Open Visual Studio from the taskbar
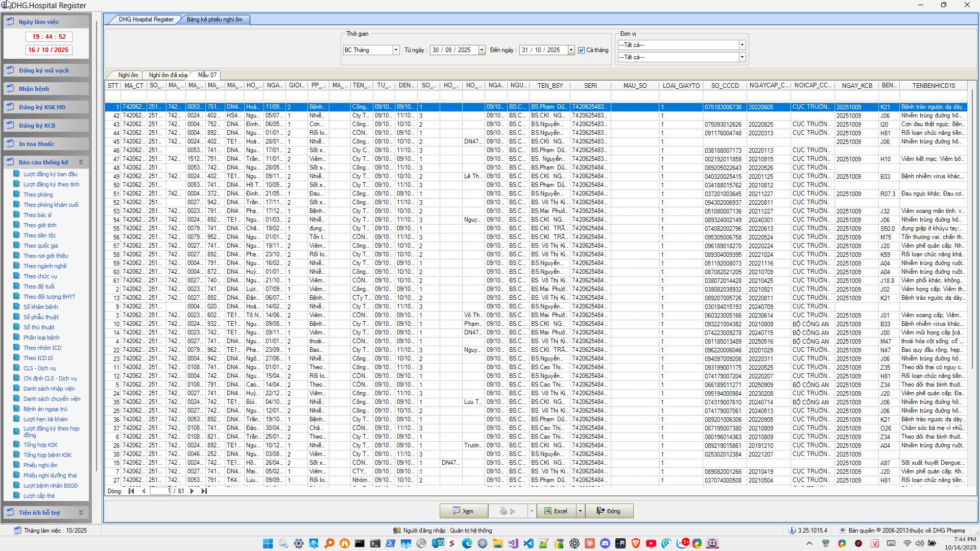980x551 pixels. coord(513,543)
